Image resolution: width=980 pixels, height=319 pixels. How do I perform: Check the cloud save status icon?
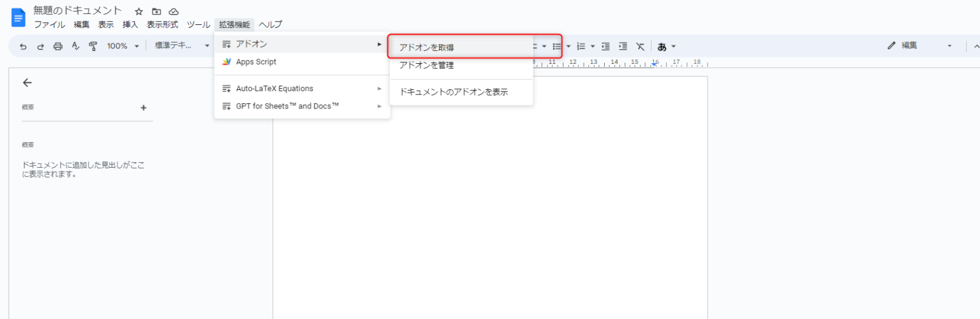pyautogui.click(x=174, y=11)
